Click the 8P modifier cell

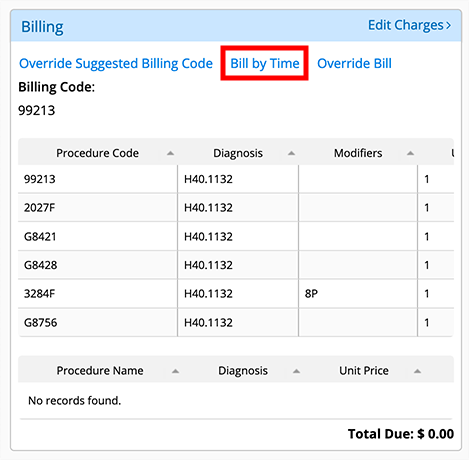tap(358, 294)
